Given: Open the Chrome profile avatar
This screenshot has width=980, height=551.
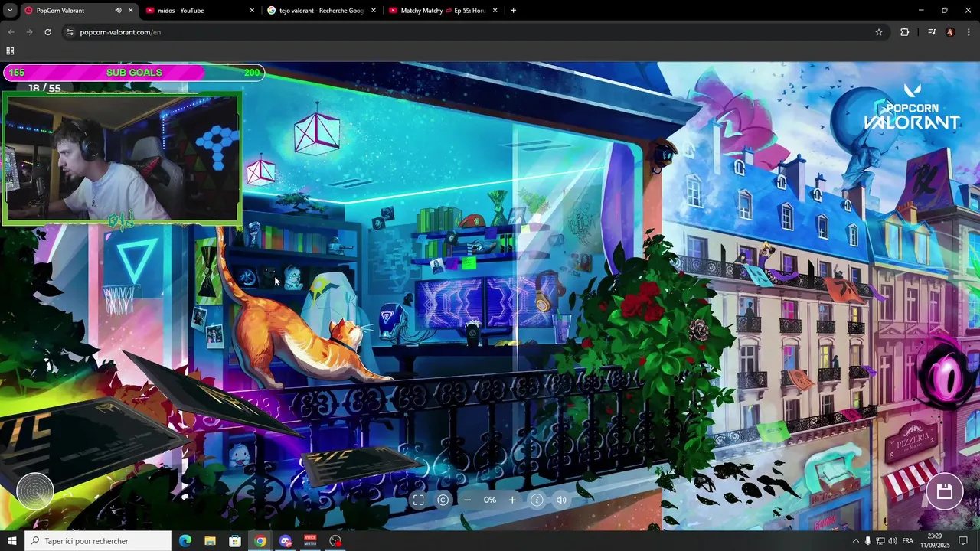Looking at the screenshot, I should pos(950,32).
